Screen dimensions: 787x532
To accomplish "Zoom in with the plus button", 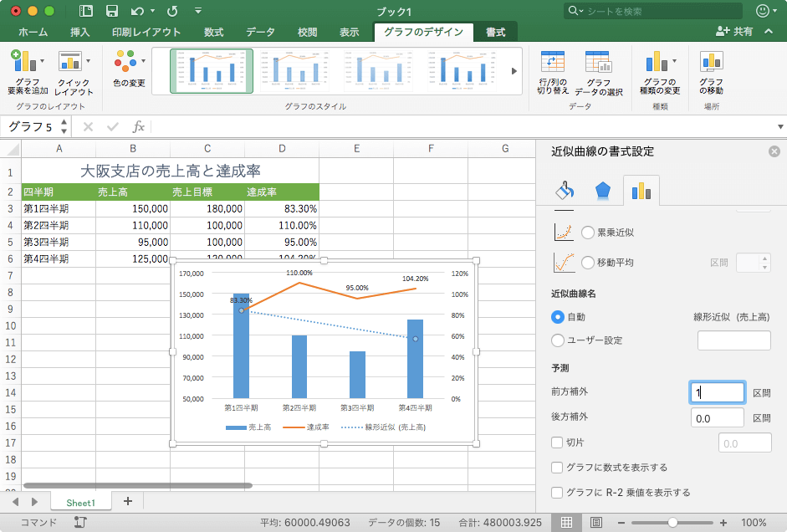I will (723, 523).
